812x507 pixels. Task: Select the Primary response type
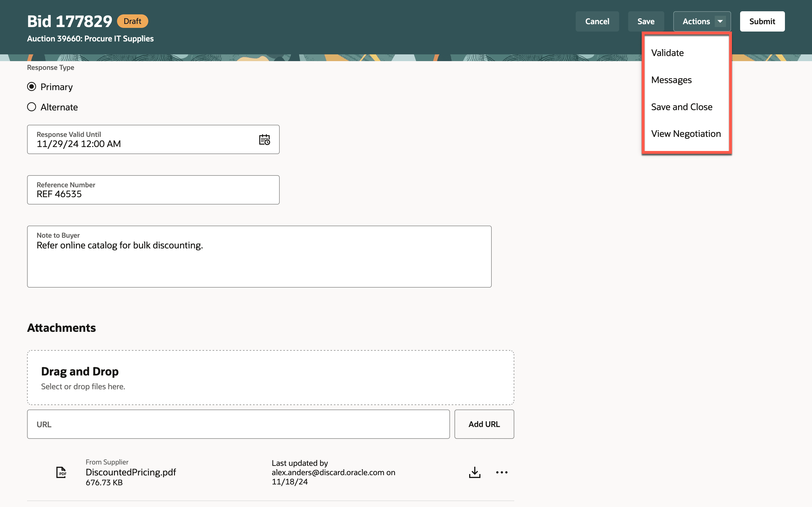tap(32, 87)
